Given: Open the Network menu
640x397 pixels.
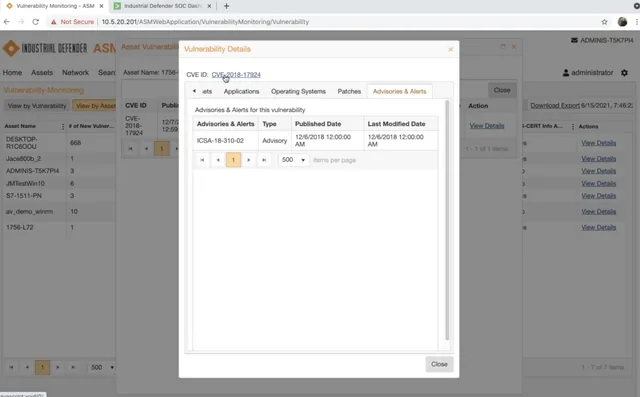Looking at the screenshot, I should pos(76,72).
